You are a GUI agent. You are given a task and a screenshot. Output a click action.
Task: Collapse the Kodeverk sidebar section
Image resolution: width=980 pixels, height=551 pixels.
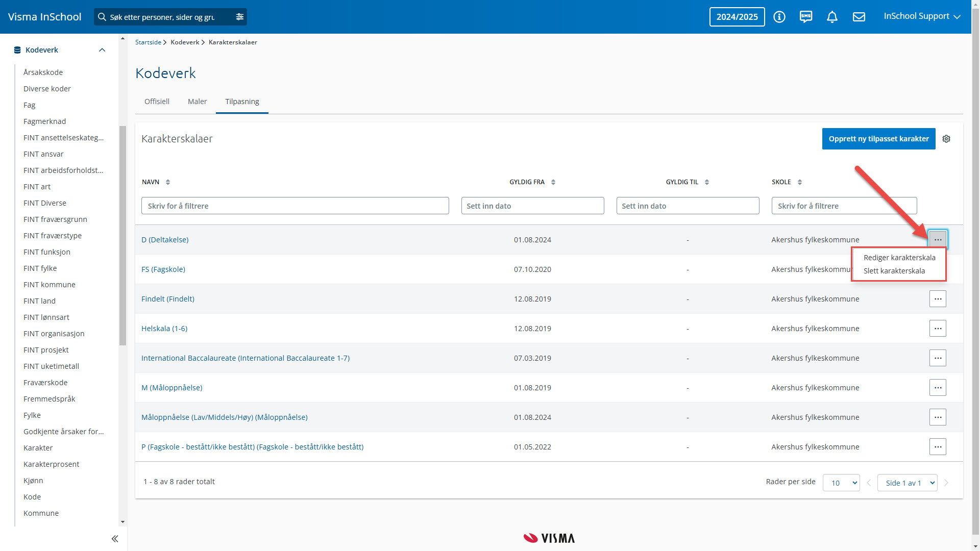click(102, 50)
